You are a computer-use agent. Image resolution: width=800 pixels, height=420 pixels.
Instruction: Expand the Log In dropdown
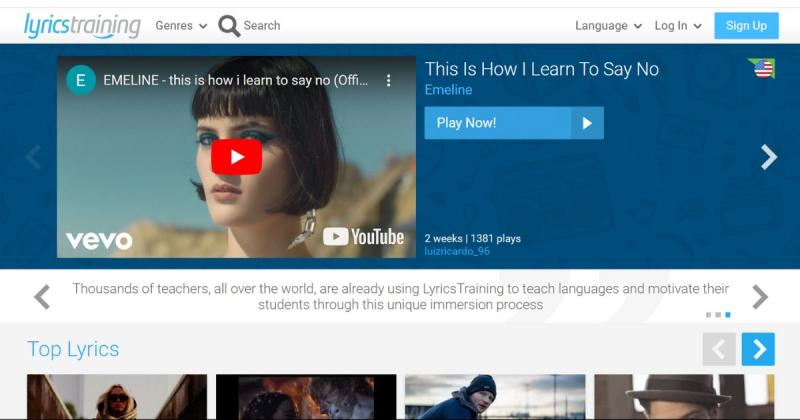678,26
